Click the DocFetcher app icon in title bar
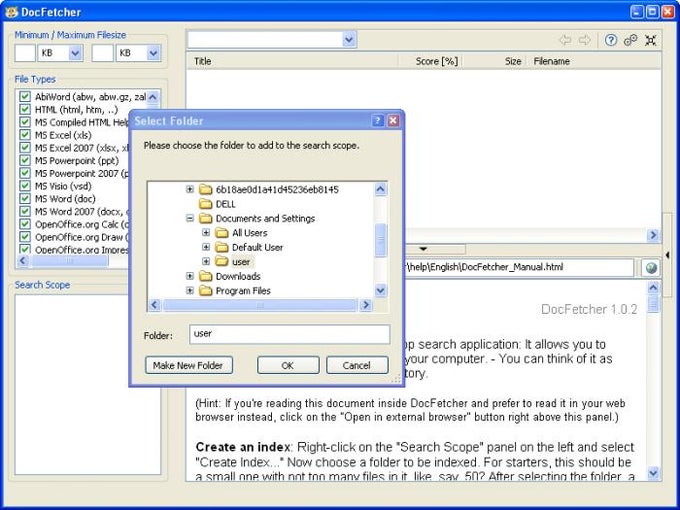The width and height of the screenshot is (680, 510). pos(11,12)
